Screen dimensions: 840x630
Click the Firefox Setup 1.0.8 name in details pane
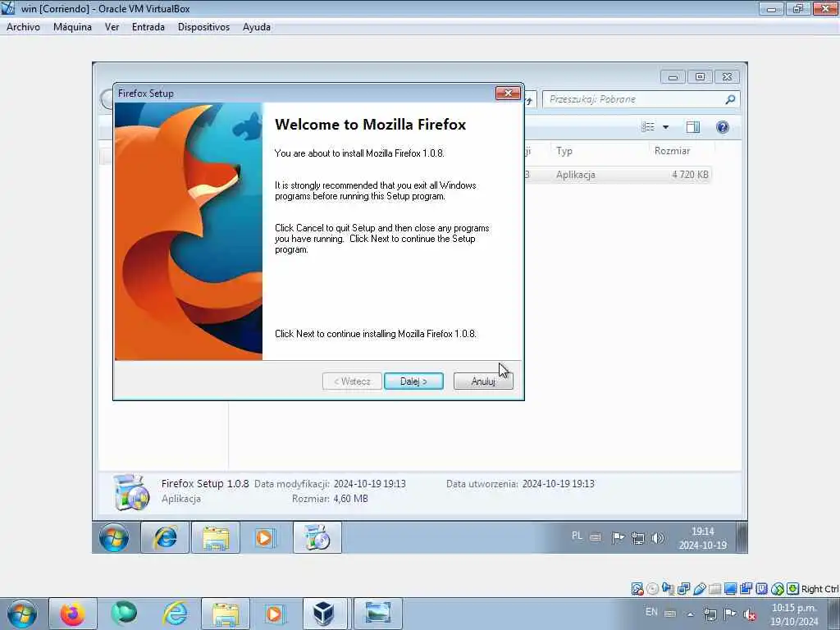[205, 483]
